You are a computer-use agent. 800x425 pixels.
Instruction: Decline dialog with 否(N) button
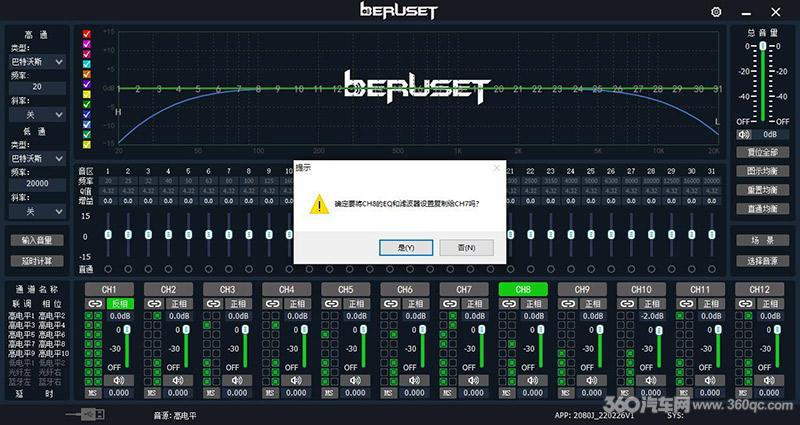(x=466, y=248)
